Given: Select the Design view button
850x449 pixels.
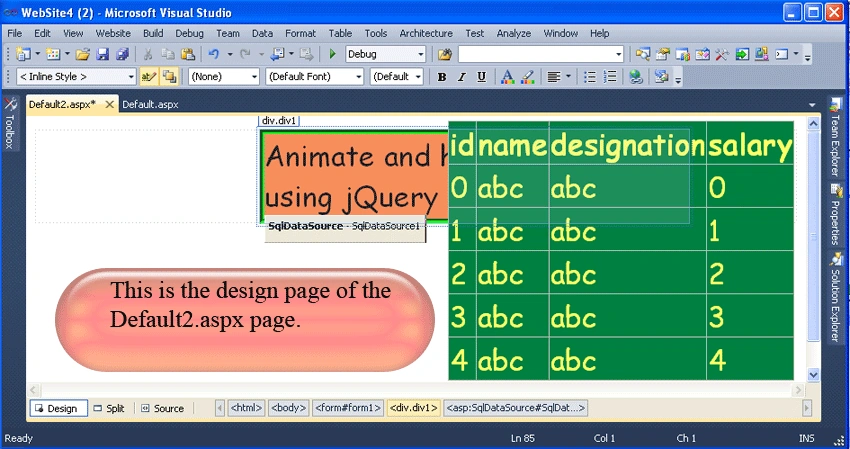Looking at the screenshot, I should [x=59, y=408].
